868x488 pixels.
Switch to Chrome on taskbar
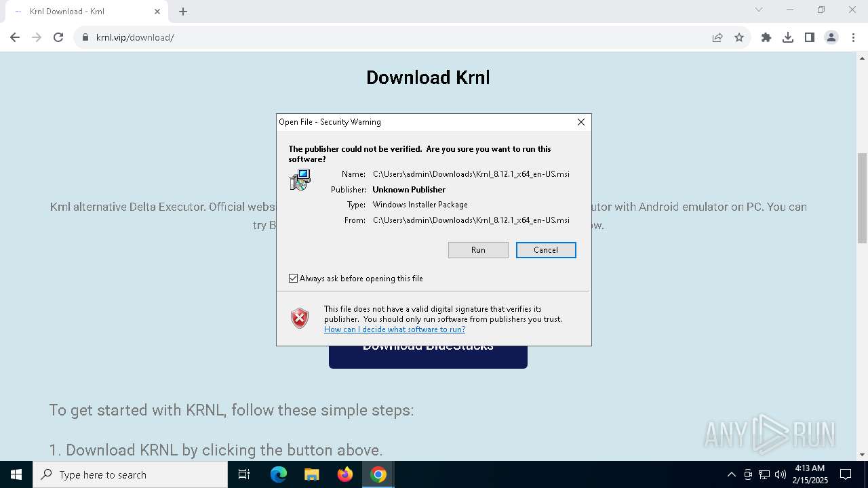tap(378, 474)
